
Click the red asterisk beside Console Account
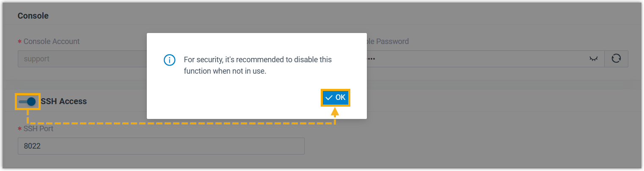[19, 42]
